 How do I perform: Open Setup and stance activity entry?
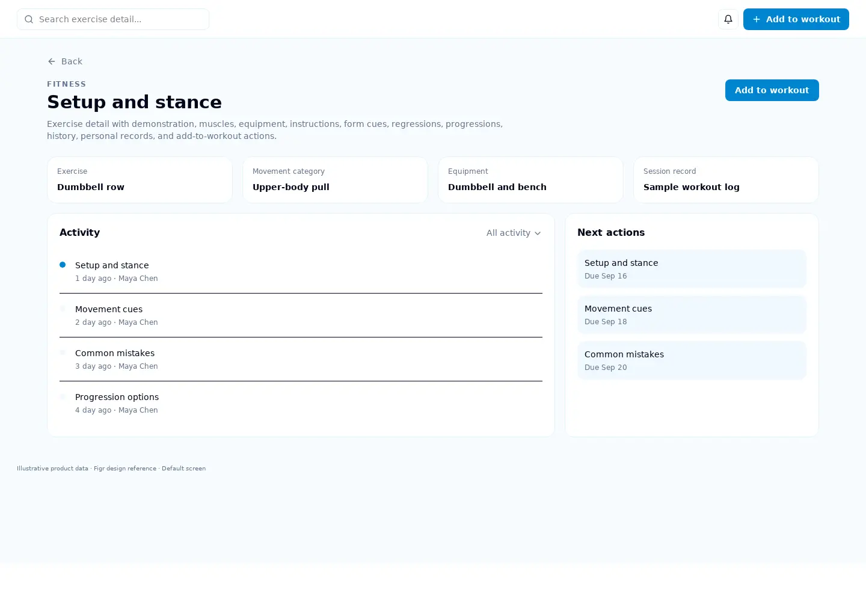pyautogui.click(x=301, y=271)
